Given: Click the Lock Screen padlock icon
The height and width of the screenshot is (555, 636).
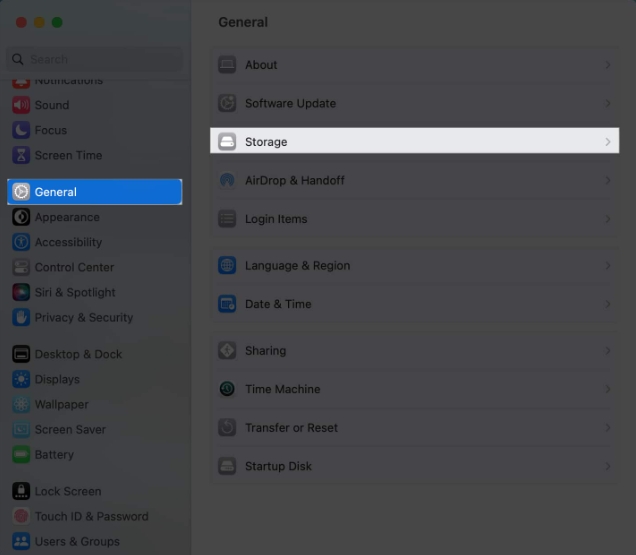Looking at the screenshot, I should 21,491.
